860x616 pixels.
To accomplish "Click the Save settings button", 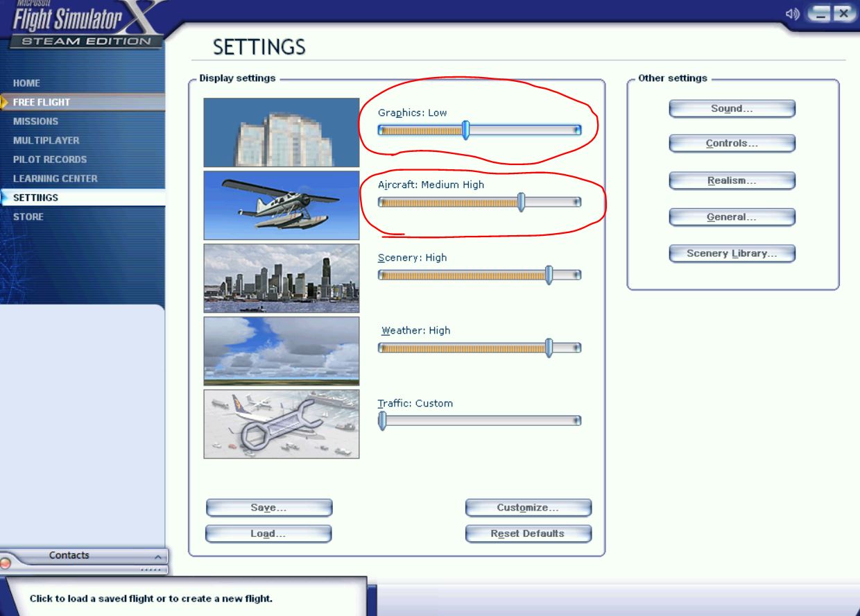I will (x=268, y=508).
